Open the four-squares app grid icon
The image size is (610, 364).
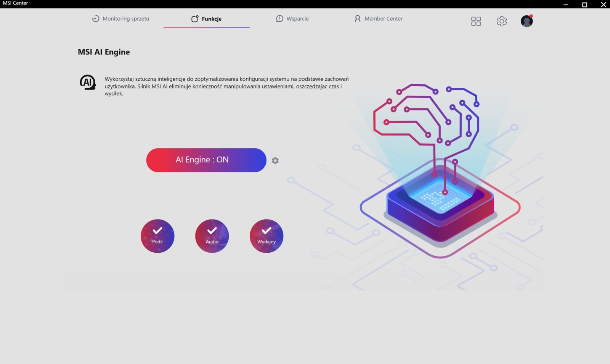(476, 21)
